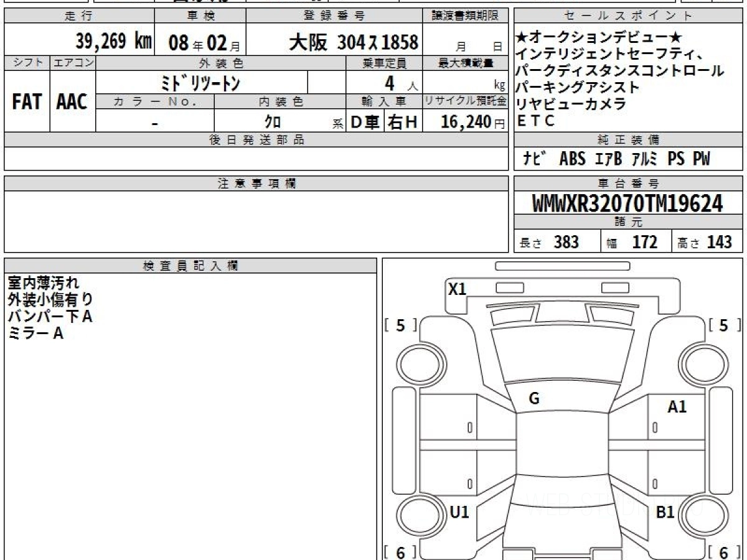
Task: Click registration number 大阪 304ス1858
Action: (x=354, y=42)
